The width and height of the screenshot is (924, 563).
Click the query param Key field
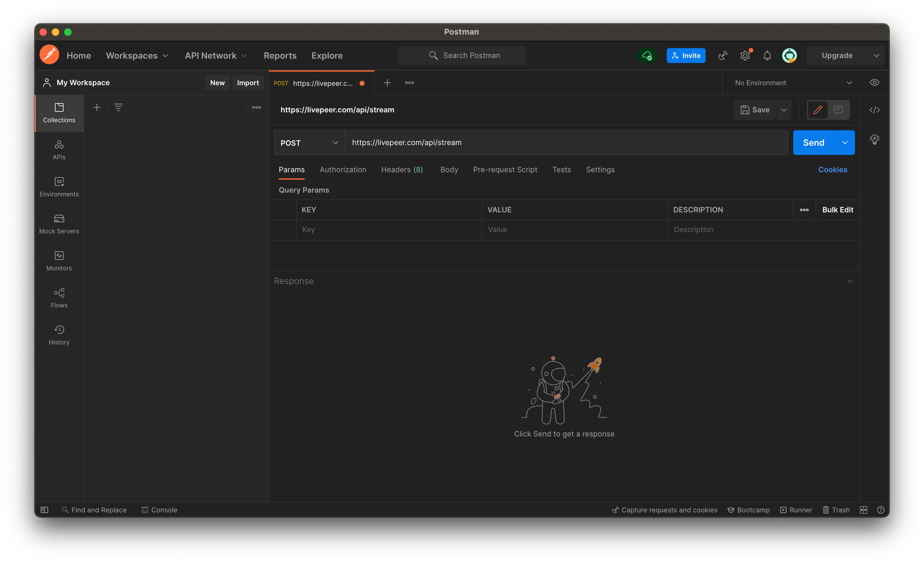[x=389, y=230]
